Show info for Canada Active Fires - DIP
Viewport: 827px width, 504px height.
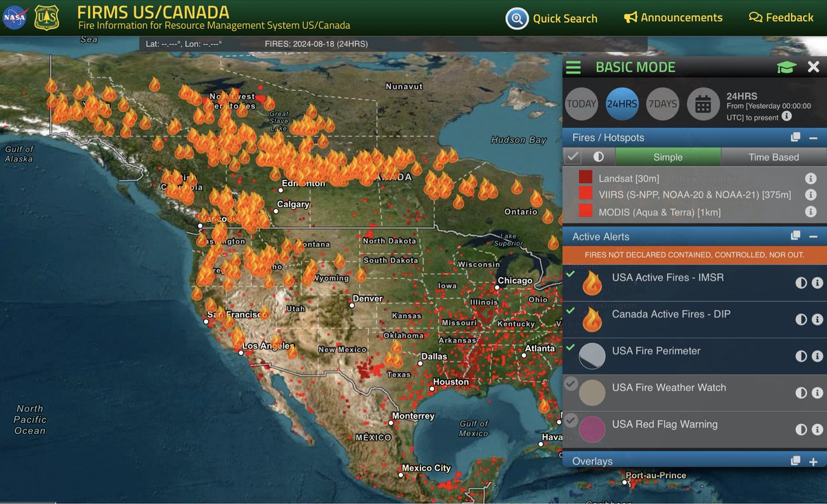[817, 319]
